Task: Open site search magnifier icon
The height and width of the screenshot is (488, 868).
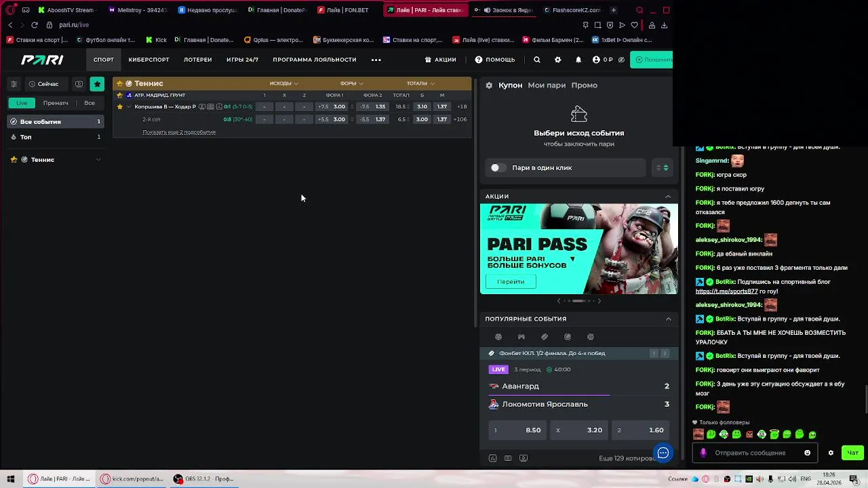Action: click(x=536, y=60)
